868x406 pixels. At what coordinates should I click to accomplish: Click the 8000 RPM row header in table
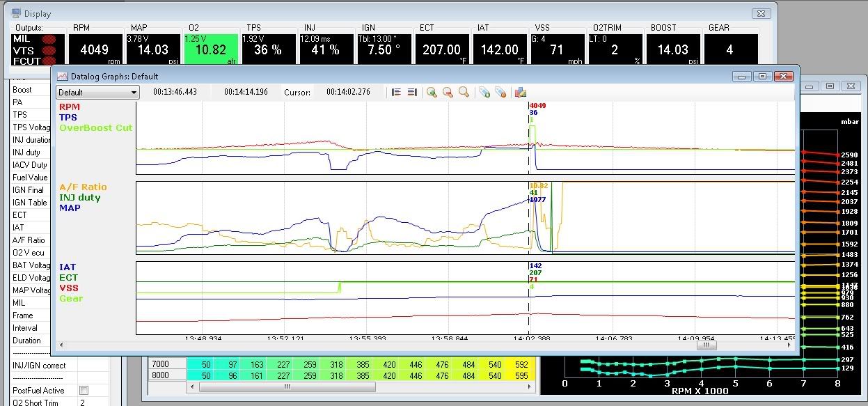point(167,375)
